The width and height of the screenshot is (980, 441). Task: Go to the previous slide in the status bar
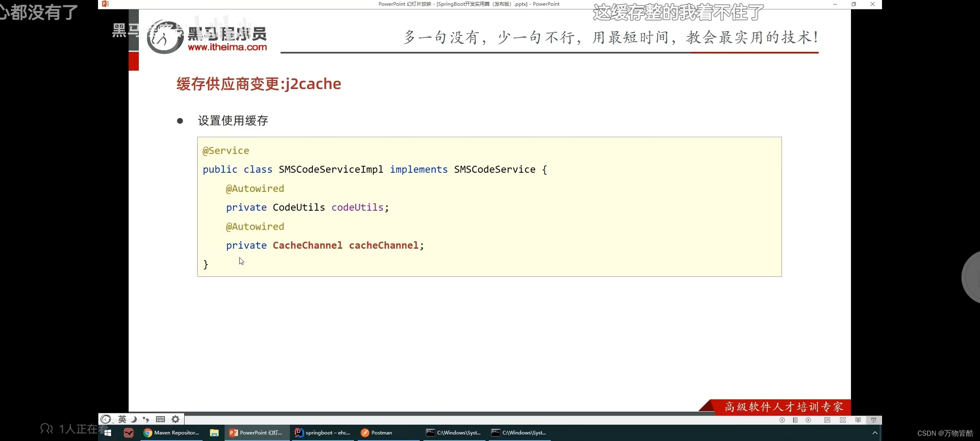click(x=782, y=420)
